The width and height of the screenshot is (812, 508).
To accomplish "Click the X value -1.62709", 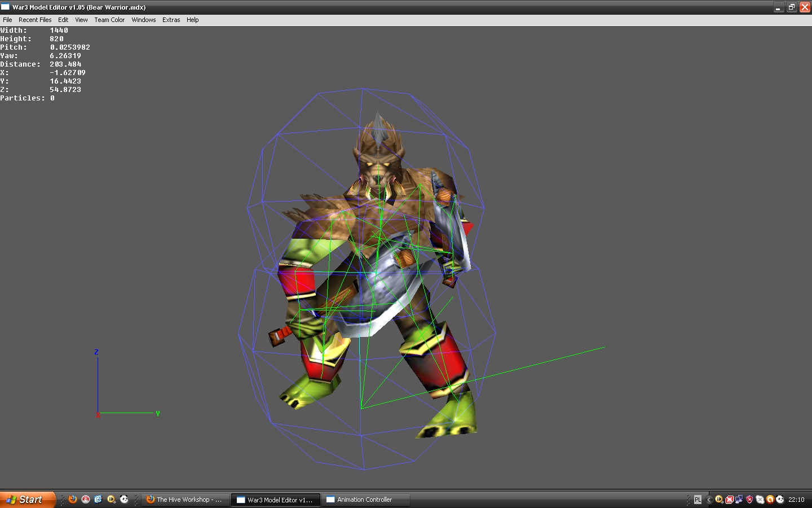I will click(68, 73).
